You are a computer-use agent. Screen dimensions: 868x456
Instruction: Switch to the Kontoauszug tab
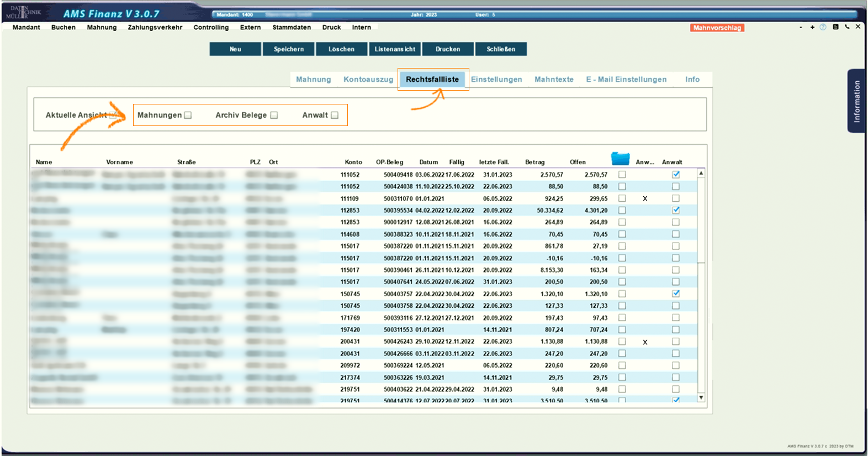point(368,80)
